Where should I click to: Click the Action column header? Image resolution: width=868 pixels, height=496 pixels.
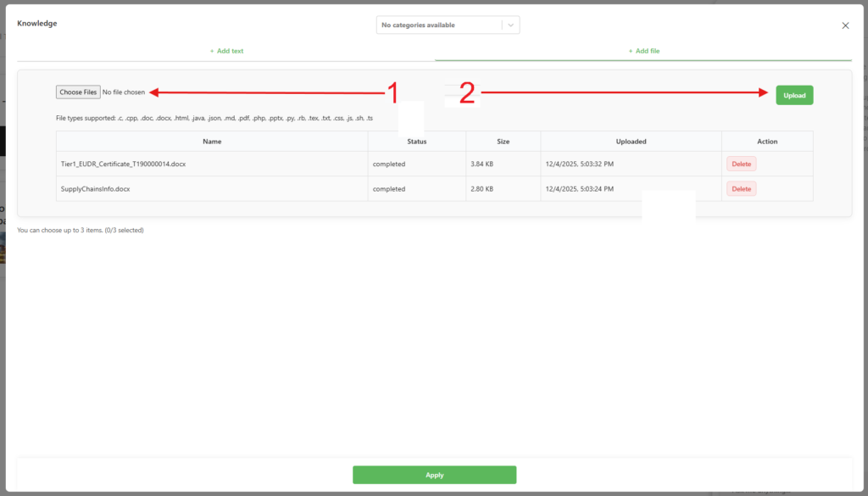pos(766,142)
